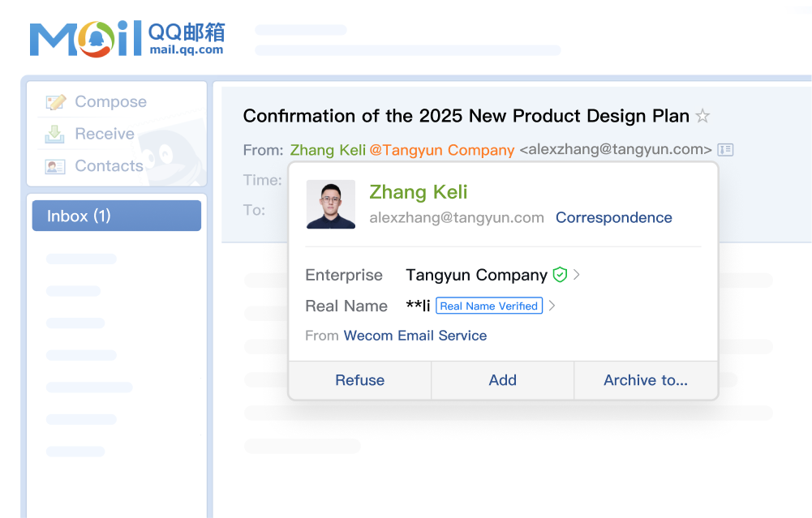This screenshot has height=518, width=812.
Task: Star the New Product Design Plan email
Action: click(702, 116)
